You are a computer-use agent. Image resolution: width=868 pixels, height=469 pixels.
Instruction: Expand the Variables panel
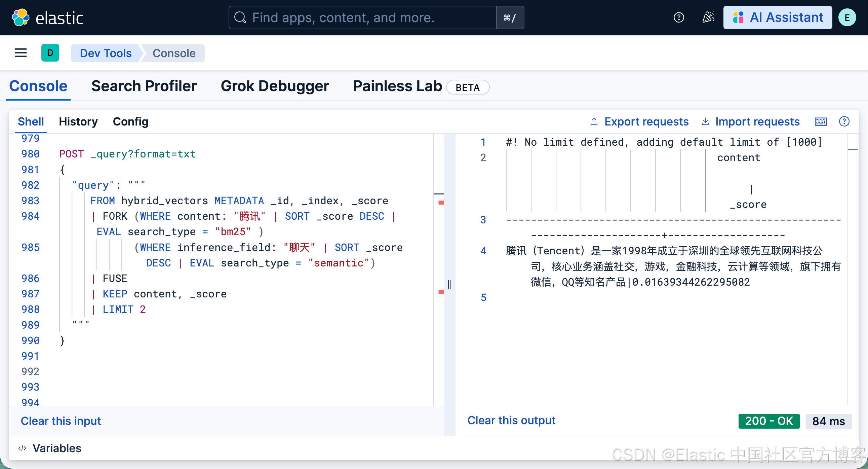point(50,448)
